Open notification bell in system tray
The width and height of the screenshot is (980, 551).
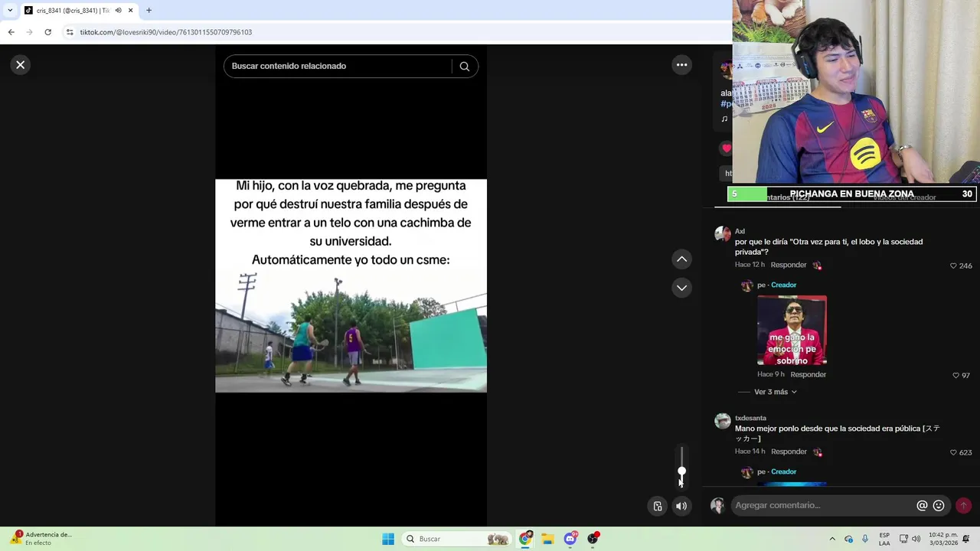966,539
